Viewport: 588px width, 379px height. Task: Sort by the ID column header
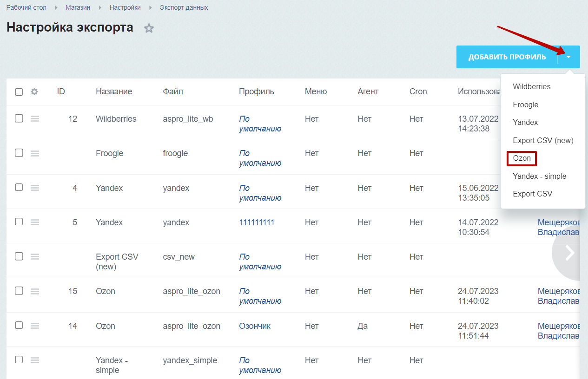(61, 91)
